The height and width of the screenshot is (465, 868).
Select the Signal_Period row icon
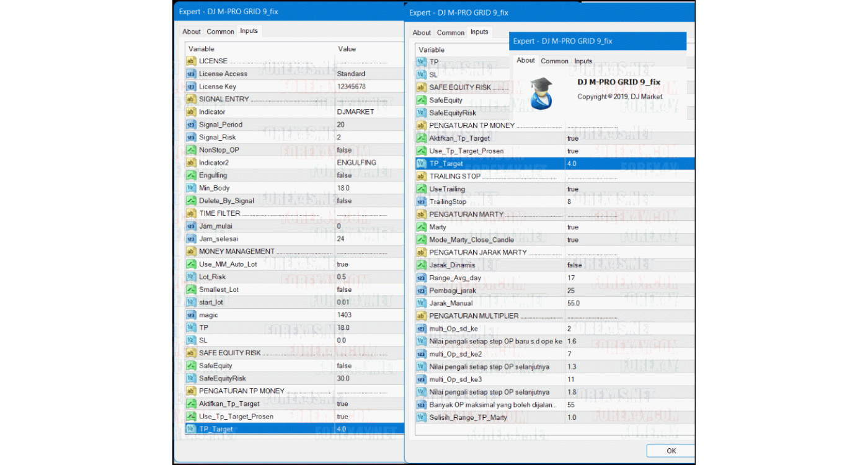[x=192, y=125]
